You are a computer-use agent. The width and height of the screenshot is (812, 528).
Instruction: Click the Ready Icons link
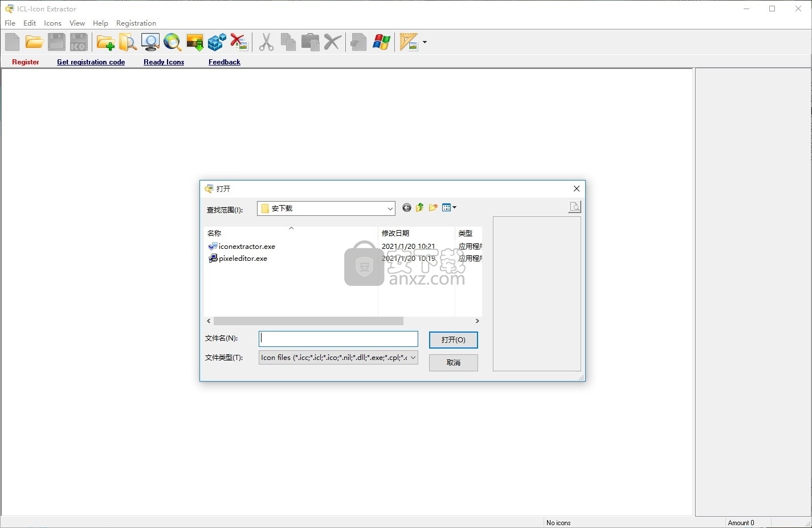coord(164,62)
